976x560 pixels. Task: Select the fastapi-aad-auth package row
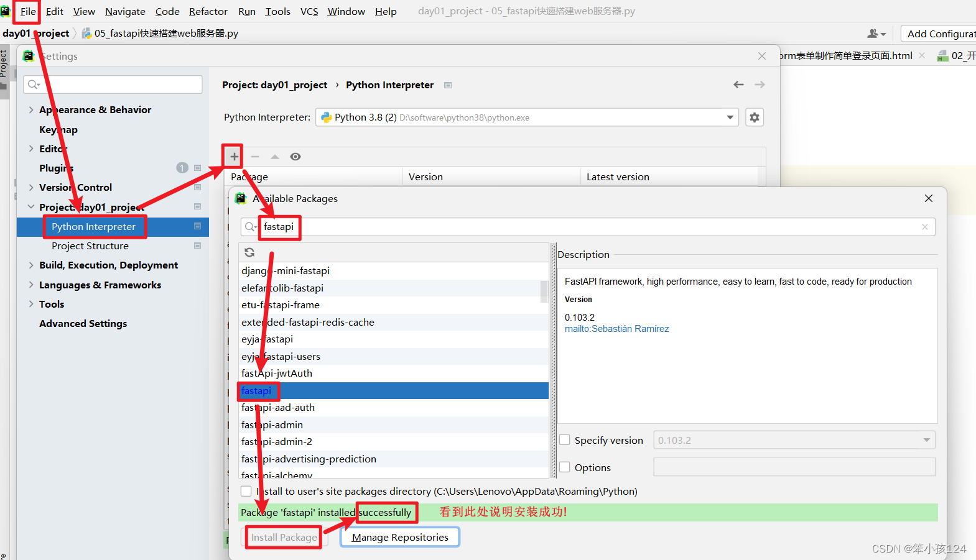394,407
